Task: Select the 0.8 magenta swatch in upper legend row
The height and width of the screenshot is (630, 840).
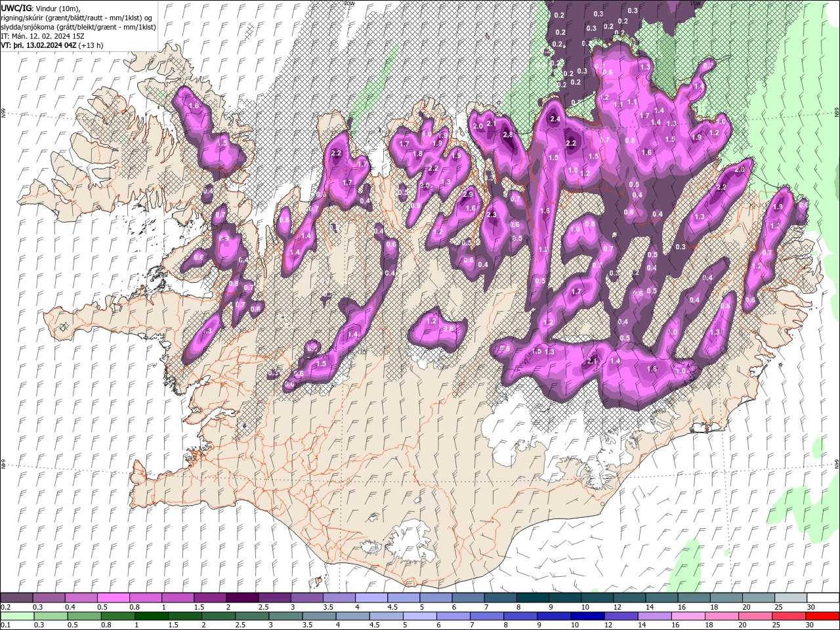Action: (145, 598)
